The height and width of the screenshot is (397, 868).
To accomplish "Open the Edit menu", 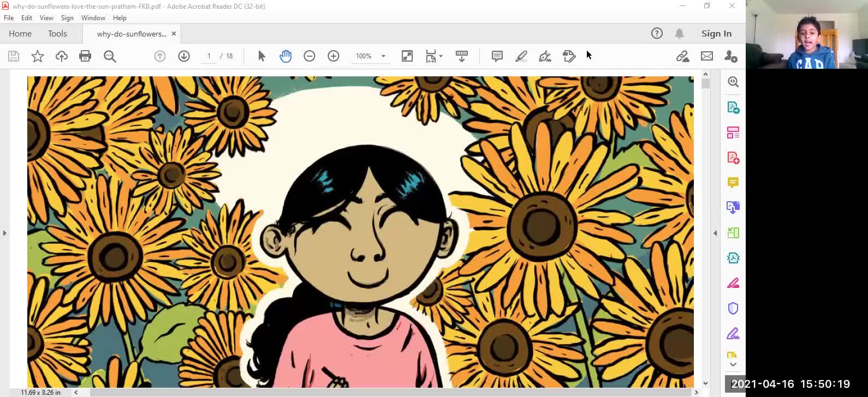I will [27, 18].
